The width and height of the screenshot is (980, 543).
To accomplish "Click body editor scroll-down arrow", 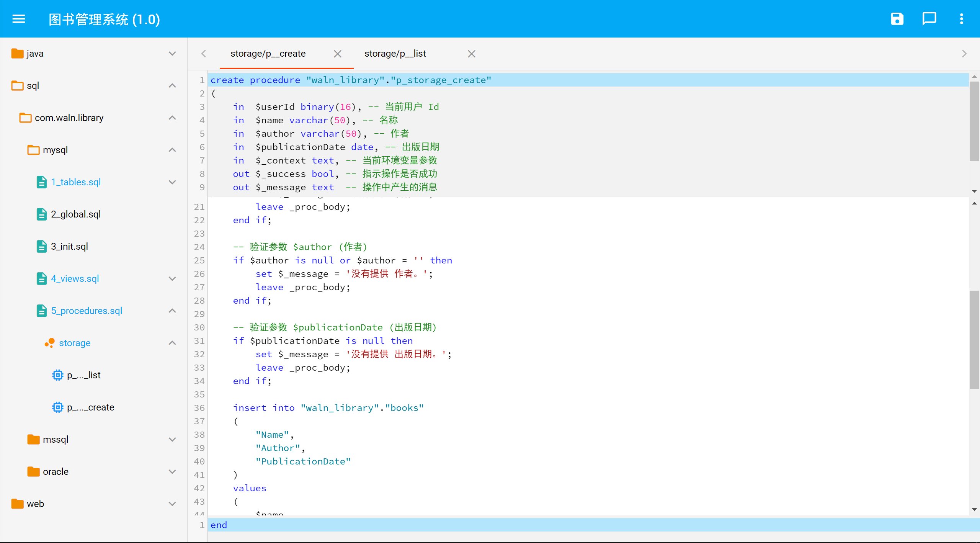I will point(974,510).
